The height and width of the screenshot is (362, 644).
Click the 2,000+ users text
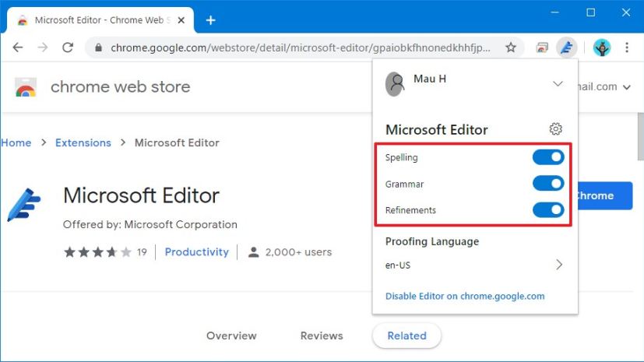tap(298, 252)
